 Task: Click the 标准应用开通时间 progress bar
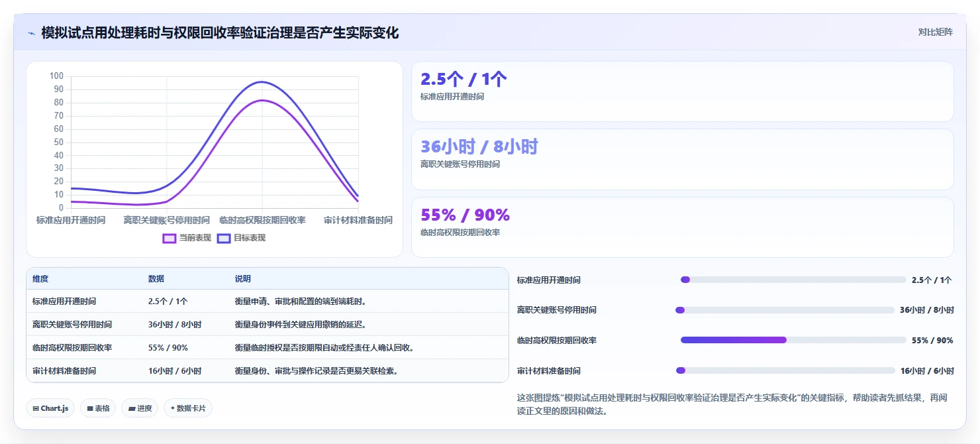[x=793, y=280]
